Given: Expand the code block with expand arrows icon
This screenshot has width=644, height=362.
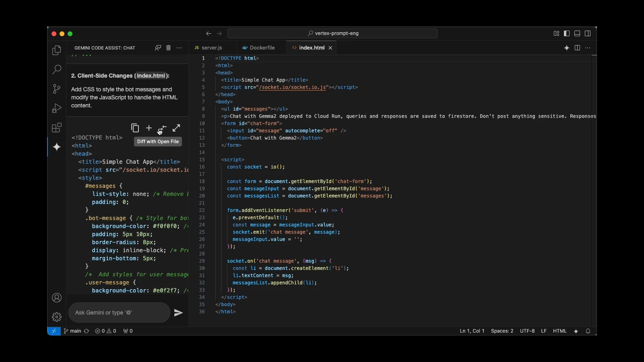Looking at the screenshot, I should tap(176, 128).
